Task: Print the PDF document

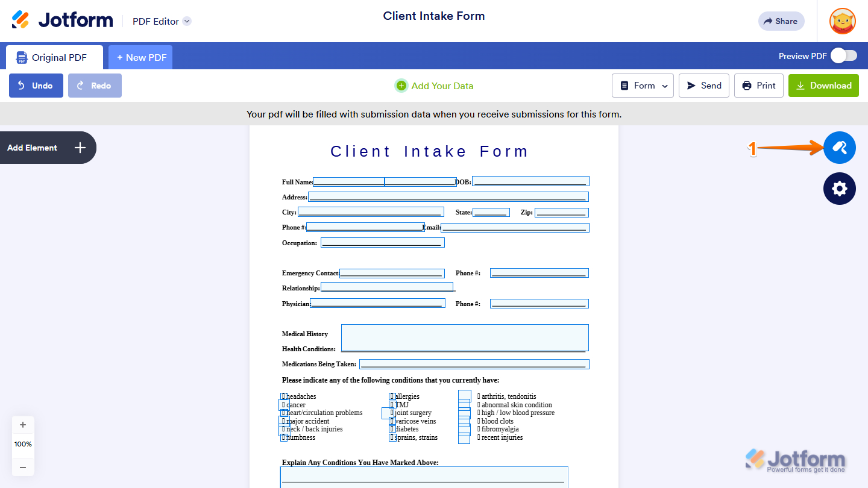Action: click(759, 86)
